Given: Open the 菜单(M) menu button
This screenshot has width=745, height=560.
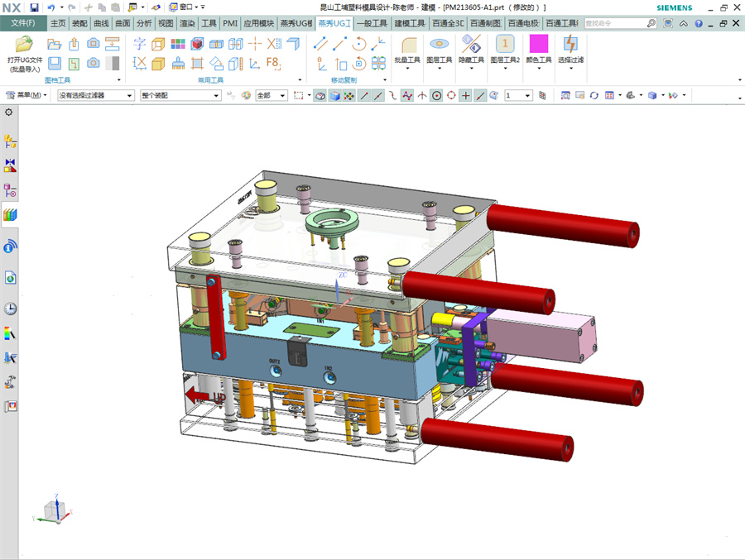Looking at the screenshot, I should (x=27, y=96).
